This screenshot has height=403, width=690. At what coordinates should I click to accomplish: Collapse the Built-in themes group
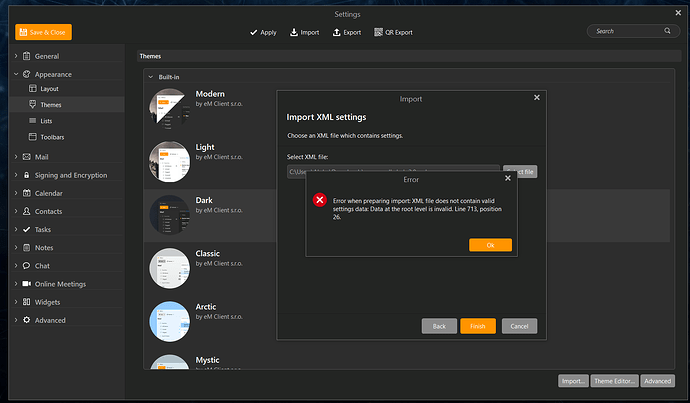(150, 77)
